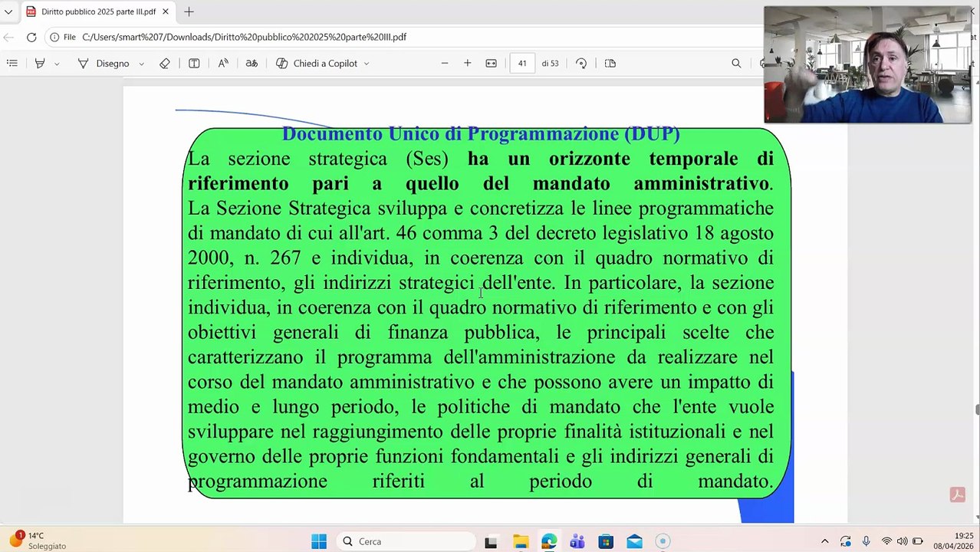Open the screen recorder taskbar app
980x552 pixels.
pos(663,541)
